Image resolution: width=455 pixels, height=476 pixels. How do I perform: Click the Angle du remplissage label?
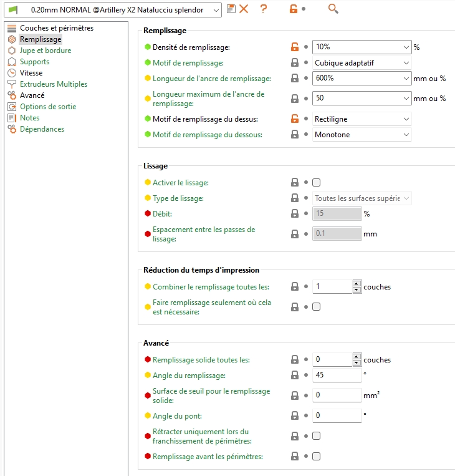[x=189, y=376]
